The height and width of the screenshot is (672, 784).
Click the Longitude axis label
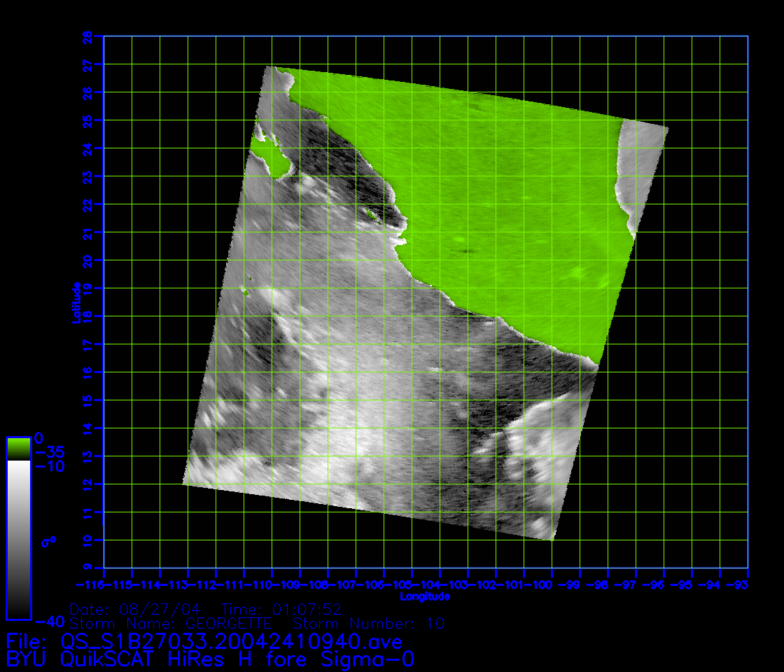425,597
